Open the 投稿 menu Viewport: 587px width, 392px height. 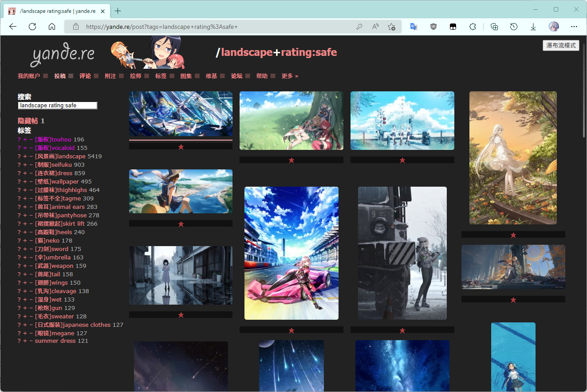(60, 76)
